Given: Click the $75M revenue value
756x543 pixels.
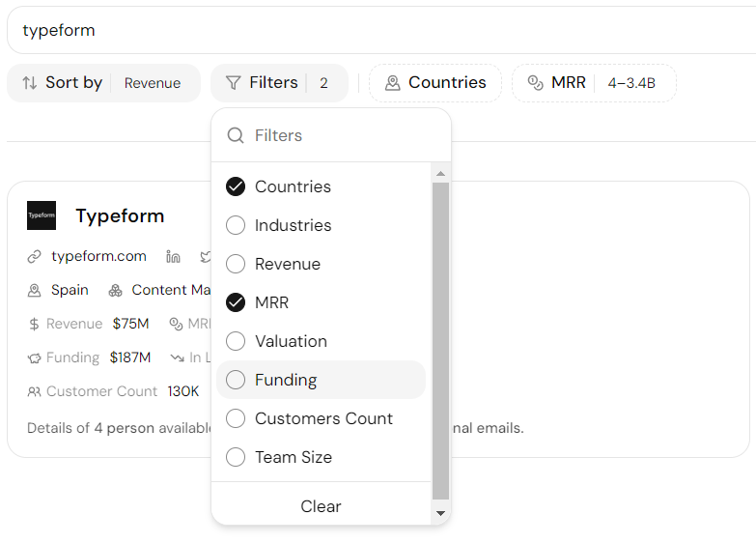Looking at the screenshot, I should tap(130, 324).
